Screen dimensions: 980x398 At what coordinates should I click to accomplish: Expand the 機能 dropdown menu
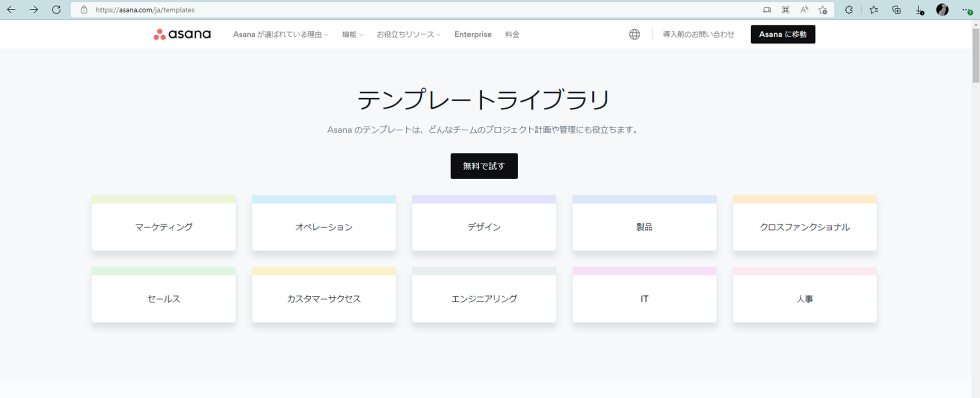click(352, 34)
